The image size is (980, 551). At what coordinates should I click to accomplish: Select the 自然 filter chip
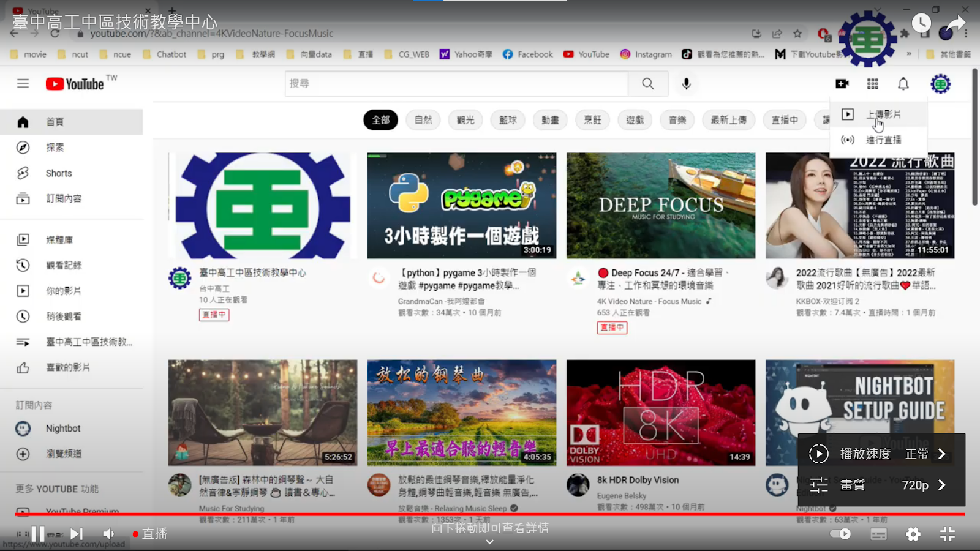[423, 120]
